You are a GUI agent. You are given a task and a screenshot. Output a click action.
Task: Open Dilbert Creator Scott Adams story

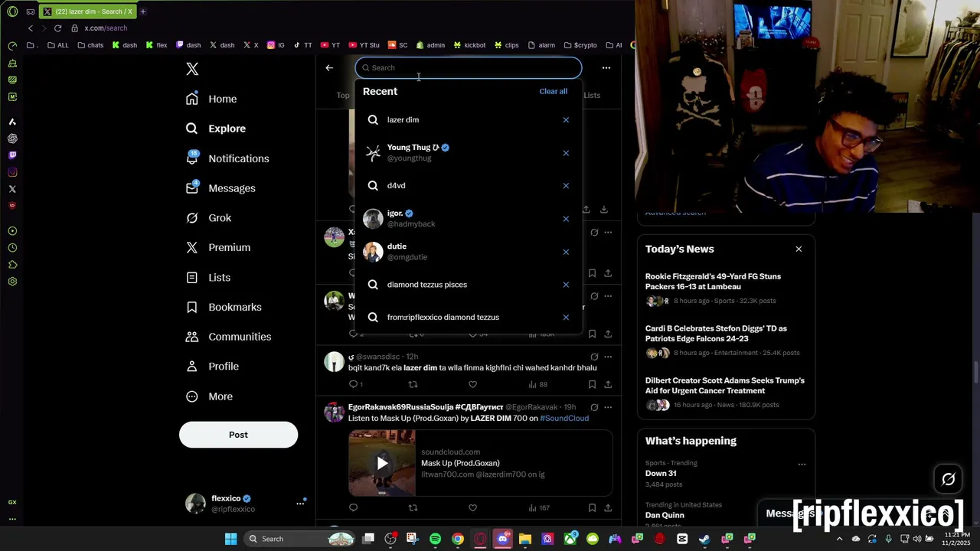tap(726, 394)
